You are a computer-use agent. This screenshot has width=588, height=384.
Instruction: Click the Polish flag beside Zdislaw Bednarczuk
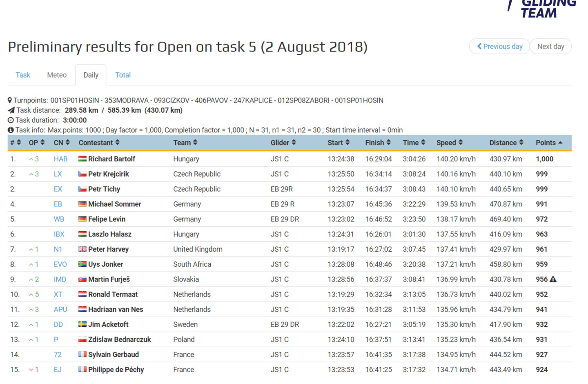pos(82,339)
